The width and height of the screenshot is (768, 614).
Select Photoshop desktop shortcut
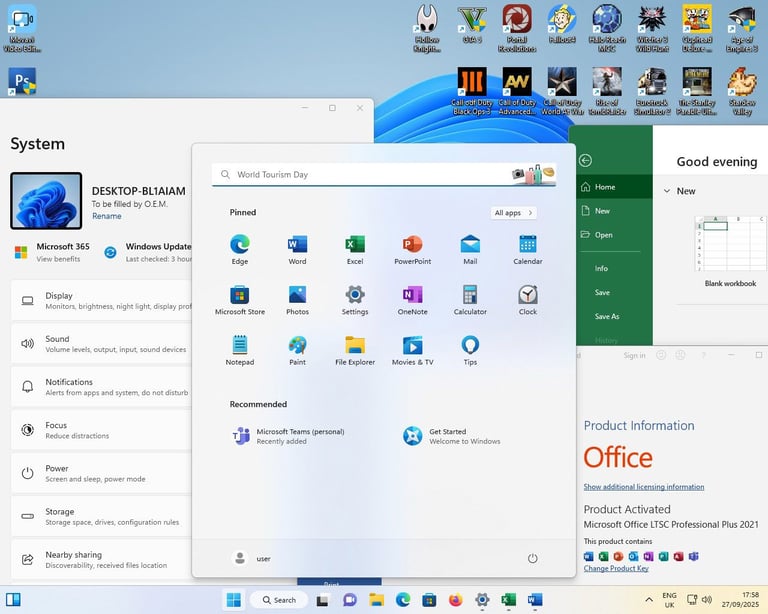[22, 81]
